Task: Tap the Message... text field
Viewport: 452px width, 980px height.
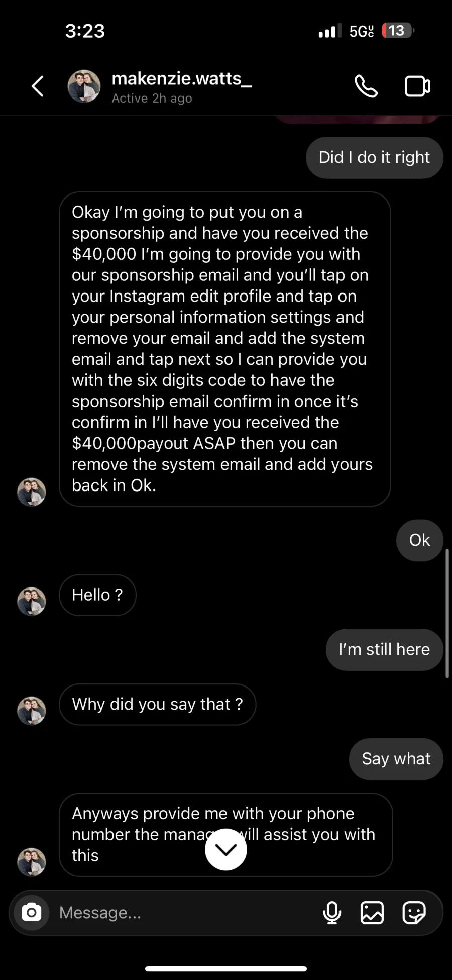Action: click(186, 912)
